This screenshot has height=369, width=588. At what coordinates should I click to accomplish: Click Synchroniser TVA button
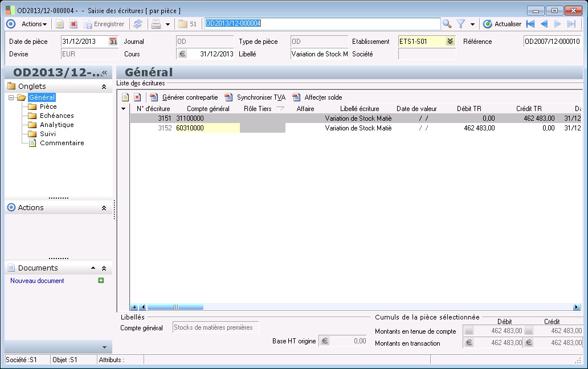(x=255, y=97)
